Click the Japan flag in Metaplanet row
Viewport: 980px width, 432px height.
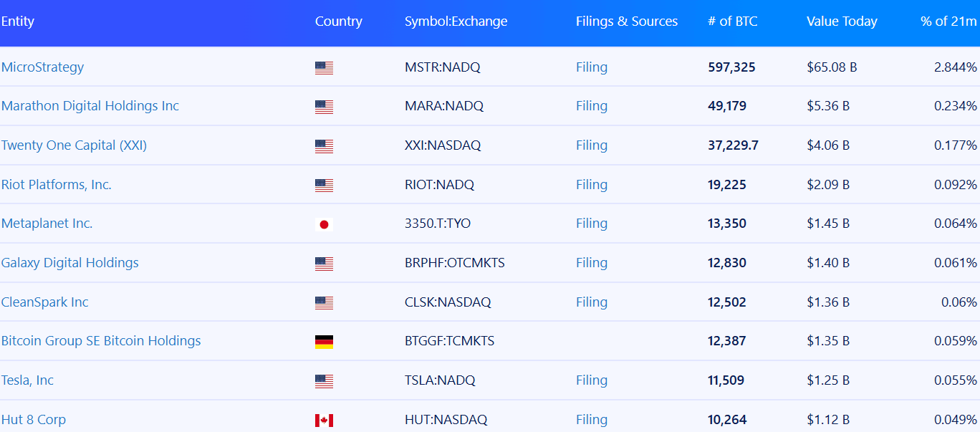pyautogui.click(x=324, y=224)
